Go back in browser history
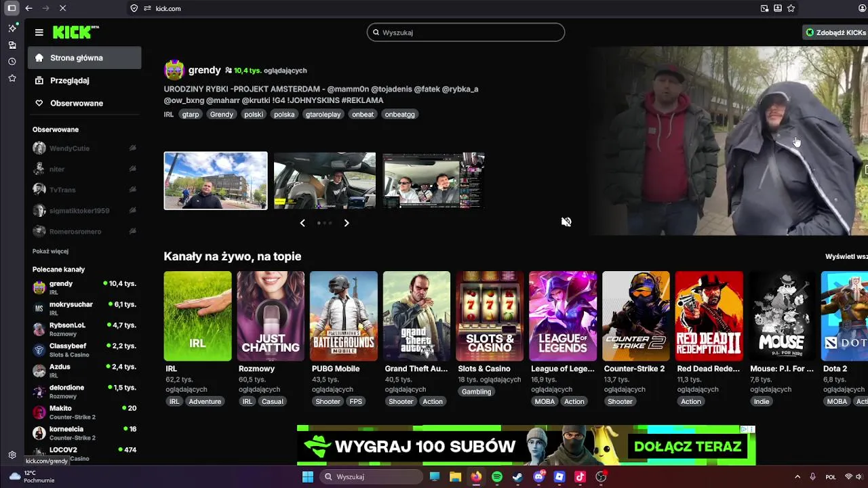This screenshot has width=868, height=488. pyautogui.click(x=28, y=8)
